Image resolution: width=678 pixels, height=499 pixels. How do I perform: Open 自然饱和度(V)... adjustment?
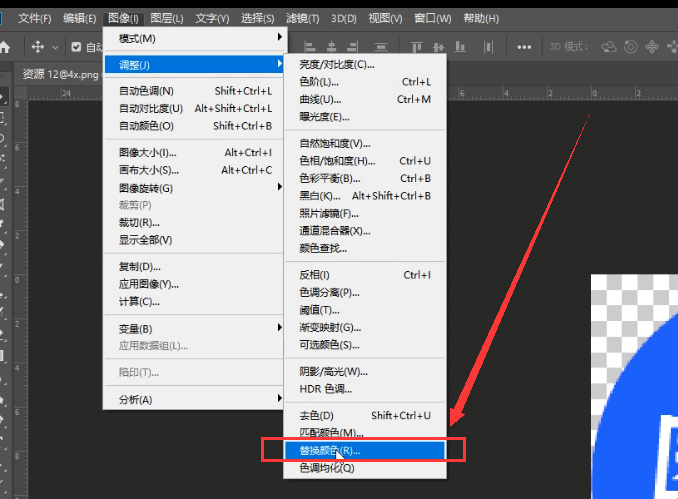(365, 143)
